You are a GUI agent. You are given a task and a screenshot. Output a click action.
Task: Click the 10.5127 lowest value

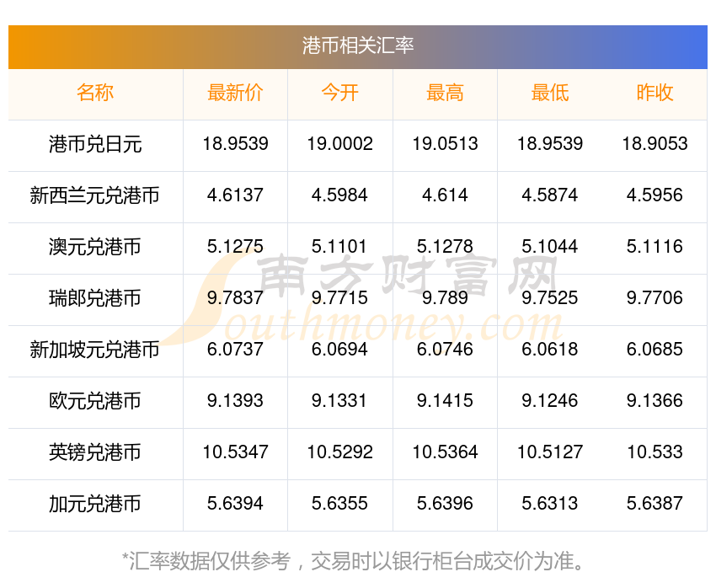click(550, 452)
